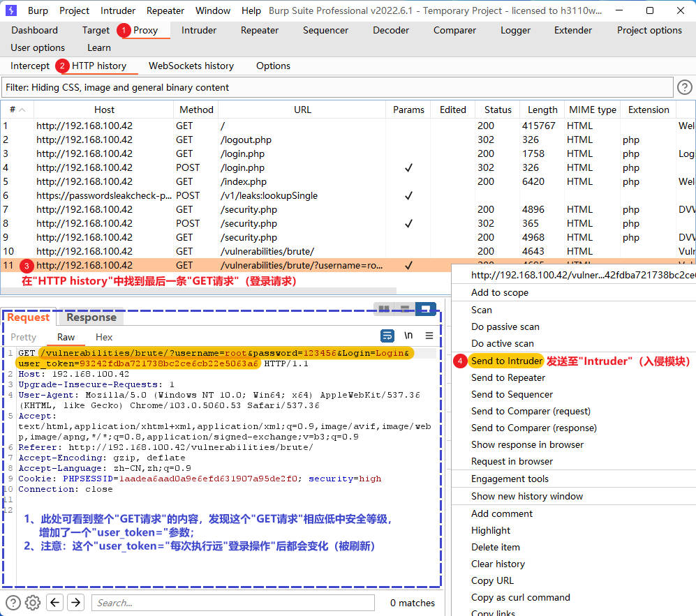This screenshot has width=696, height=616.
Task: Open the Extender tab
Action: pos(572,30)
